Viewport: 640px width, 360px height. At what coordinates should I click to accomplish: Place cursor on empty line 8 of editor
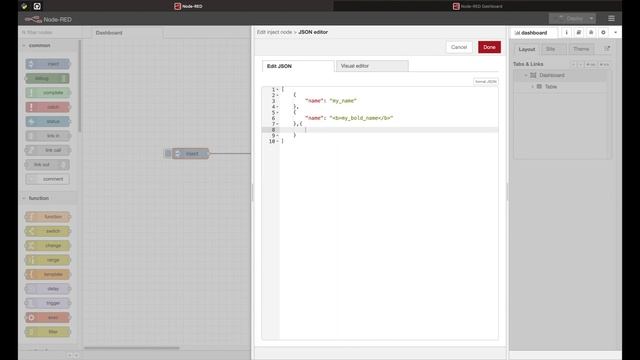[x=388, y=130]
